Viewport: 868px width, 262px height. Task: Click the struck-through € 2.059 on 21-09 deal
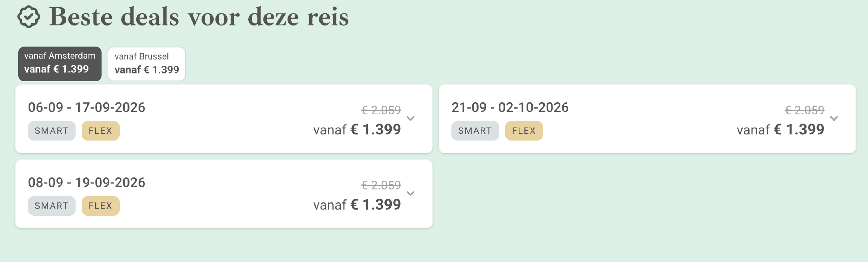tap(804, 110)
